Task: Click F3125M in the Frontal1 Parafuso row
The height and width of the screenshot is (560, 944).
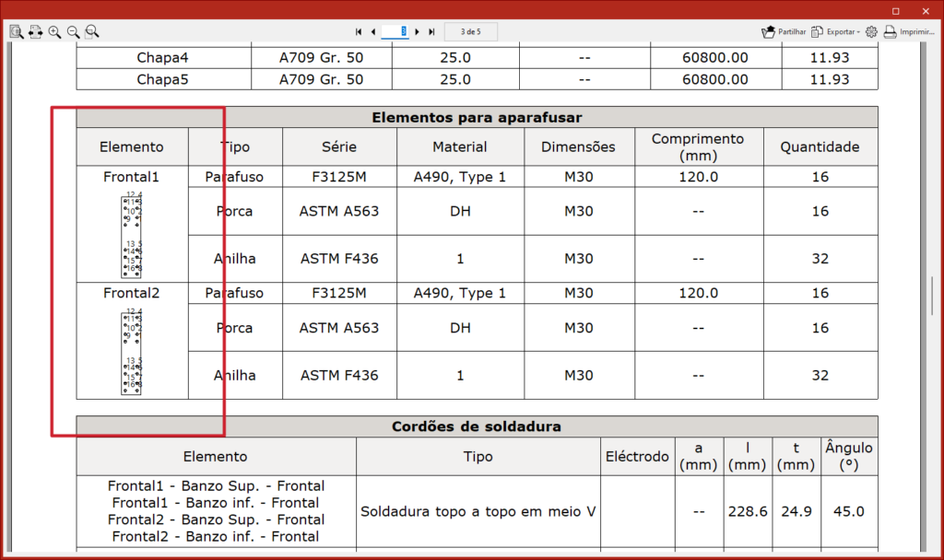Action: 339,177
